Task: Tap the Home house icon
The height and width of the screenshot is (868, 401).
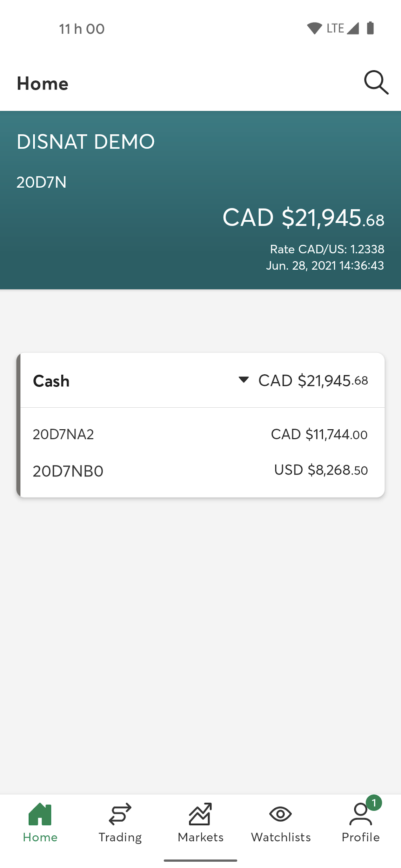Action: [40, 814]
